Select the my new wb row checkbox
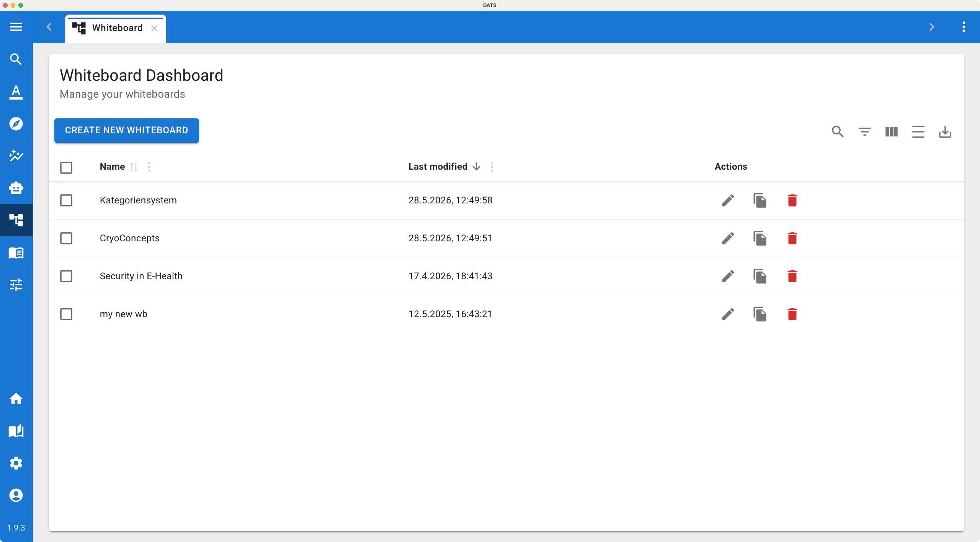This screenshot has height=542, width=980. 66,314
